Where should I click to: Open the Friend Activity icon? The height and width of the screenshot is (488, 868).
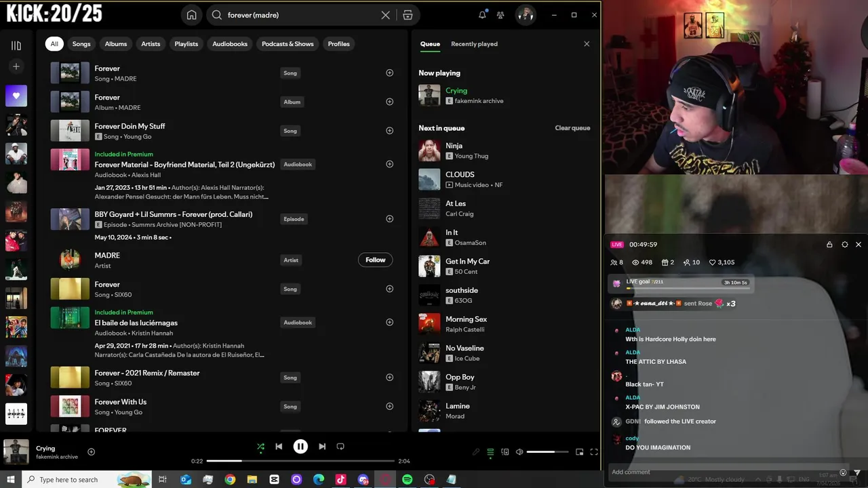pos(500,15)
